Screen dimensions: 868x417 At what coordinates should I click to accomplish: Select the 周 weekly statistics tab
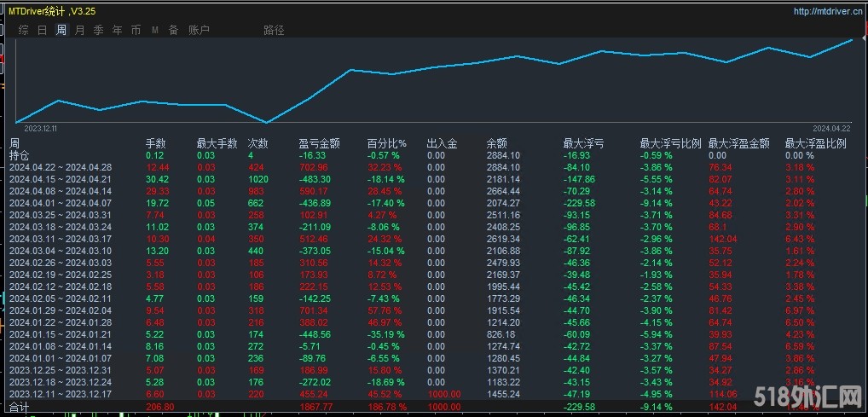[x=61, y=30]
